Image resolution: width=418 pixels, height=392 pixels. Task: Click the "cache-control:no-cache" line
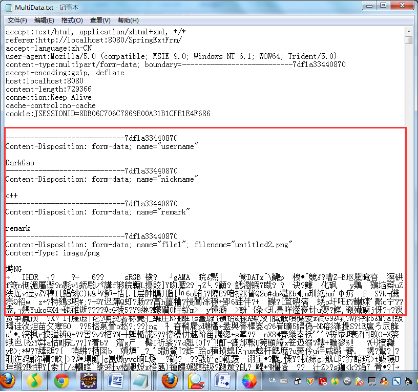click(x=50, y=105)
